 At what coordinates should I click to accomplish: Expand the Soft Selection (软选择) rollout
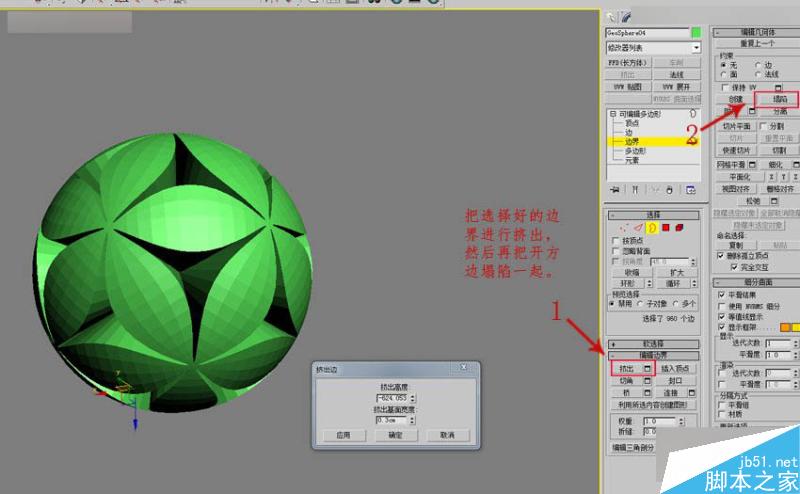click(653, 344)
